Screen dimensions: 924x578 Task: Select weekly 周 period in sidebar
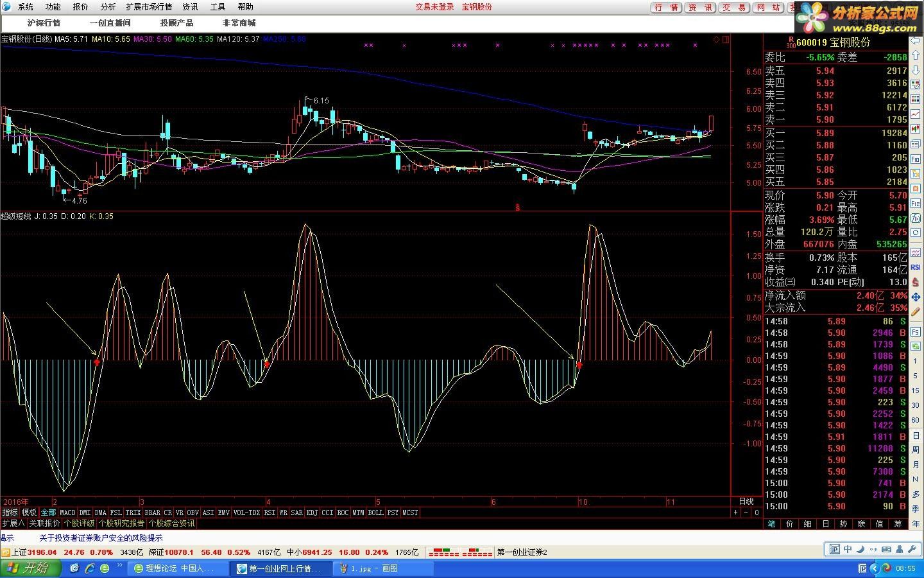click(x=916, y=450)
